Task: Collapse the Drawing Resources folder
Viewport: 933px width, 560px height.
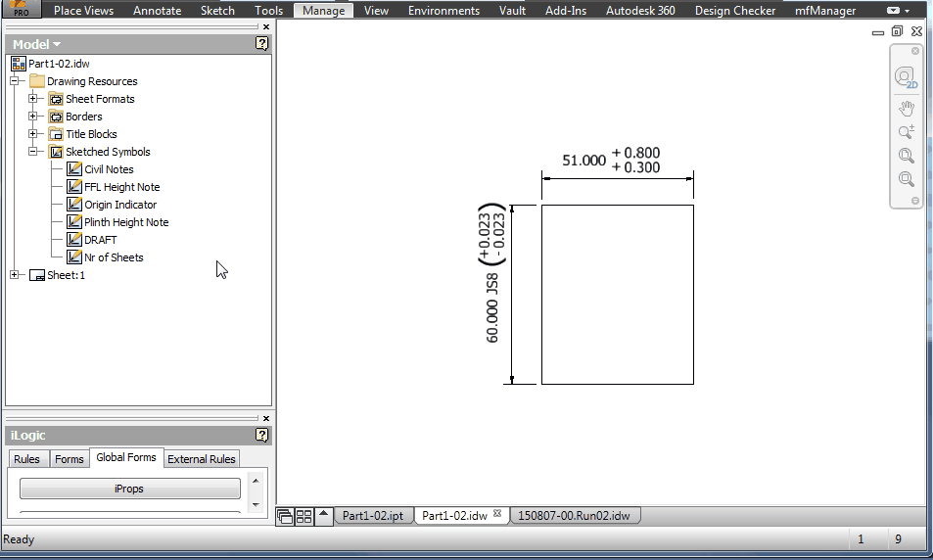Action: click(15, 81)
